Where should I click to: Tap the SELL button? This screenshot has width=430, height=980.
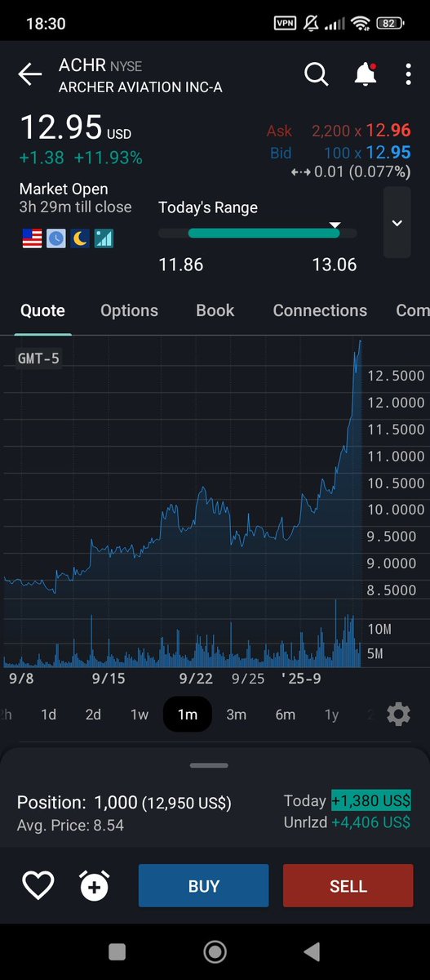pos(348,886)
